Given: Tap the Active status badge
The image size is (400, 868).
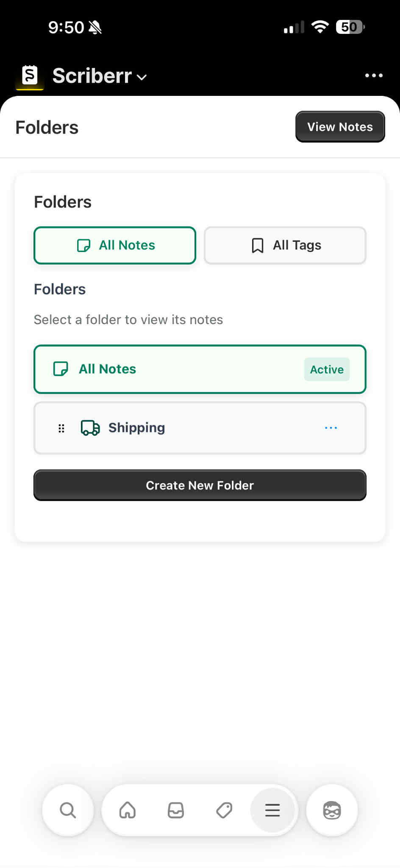Looking at the screenshot, I should (x=327, y=370).
